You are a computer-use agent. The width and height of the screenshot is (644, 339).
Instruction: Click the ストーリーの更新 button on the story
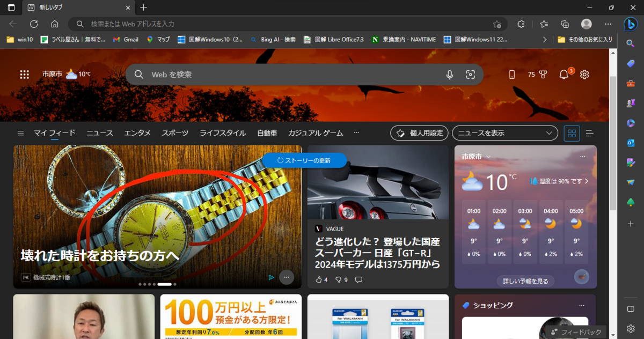pos(304,160)
